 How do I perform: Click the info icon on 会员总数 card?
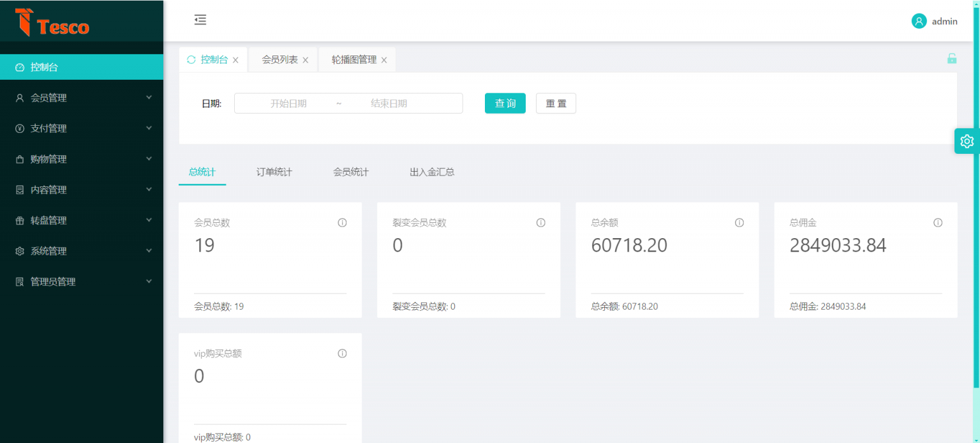point(342,222)
